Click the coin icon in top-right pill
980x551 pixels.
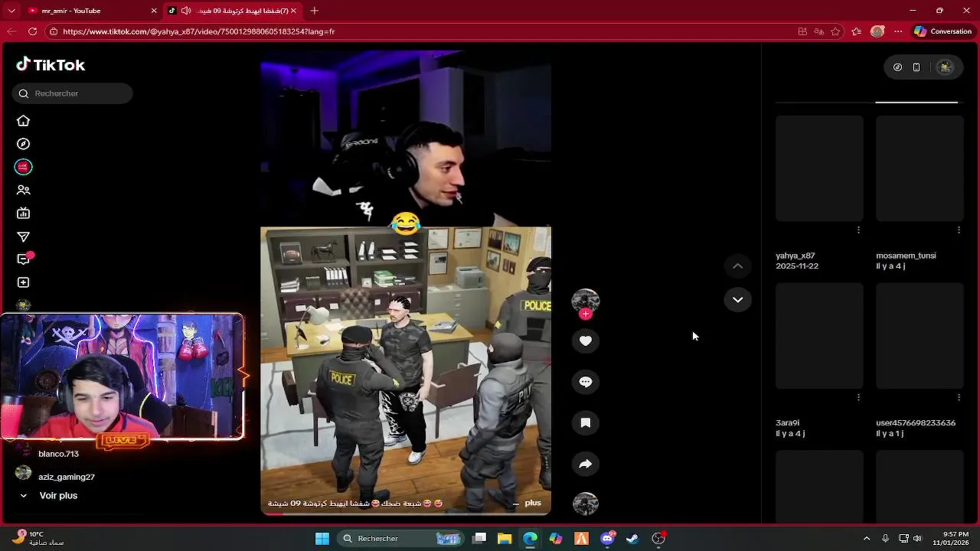(x=897, y=67)
